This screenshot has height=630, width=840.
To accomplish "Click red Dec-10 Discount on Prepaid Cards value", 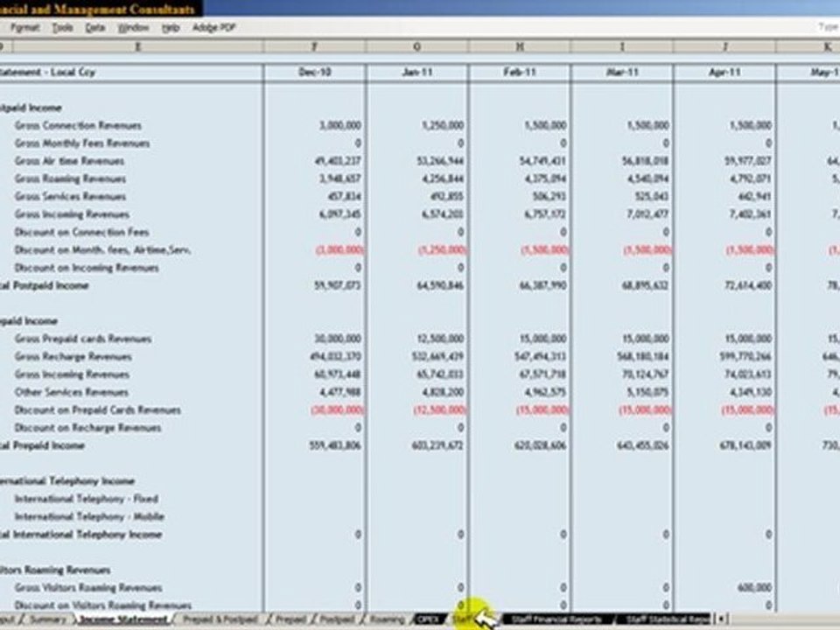I will pyautogui.click(x=338, y=409).
